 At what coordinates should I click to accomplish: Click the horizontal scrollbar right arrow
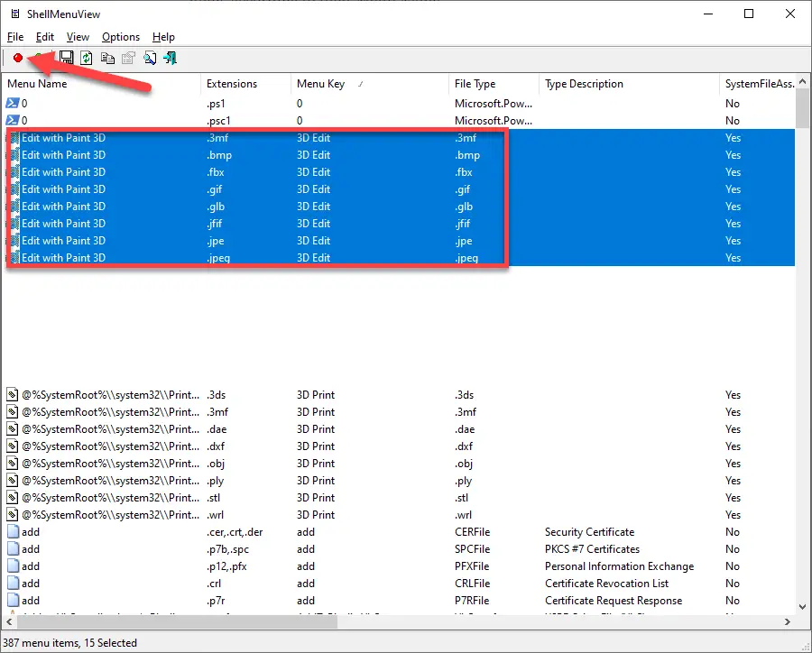point(788,621)
